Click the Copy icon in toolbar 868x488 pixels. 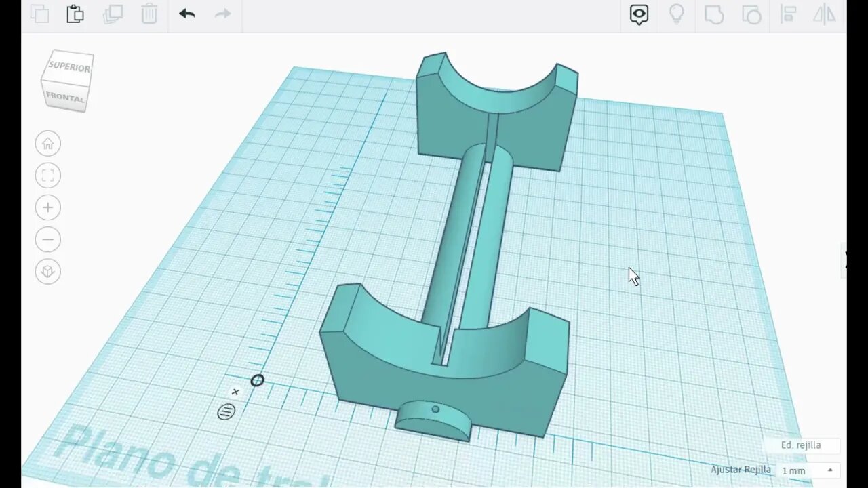pos(40,14)
